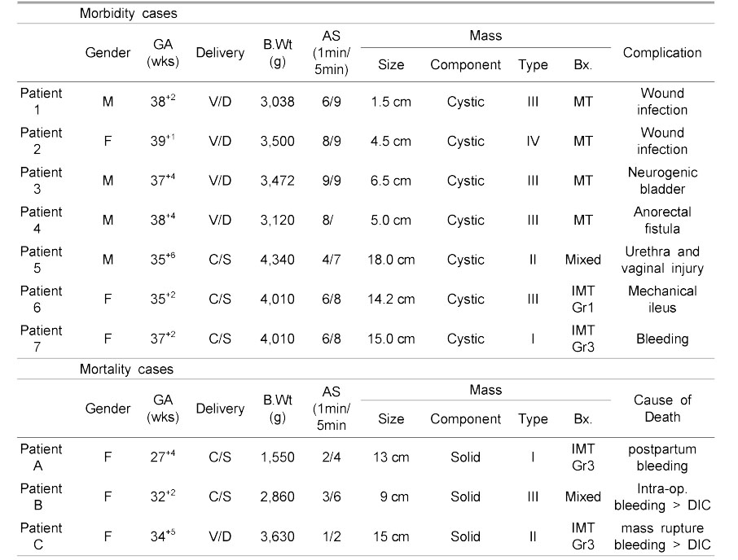Click the Mortality cases section title

click(126, 369)
